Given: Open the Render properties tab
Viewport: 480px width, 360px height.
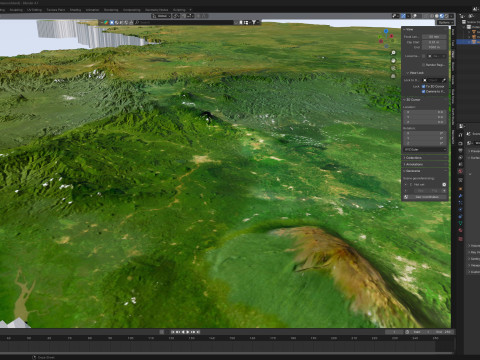Looking at the screenshot, I should pyautogui.click(x=460, y=143).
